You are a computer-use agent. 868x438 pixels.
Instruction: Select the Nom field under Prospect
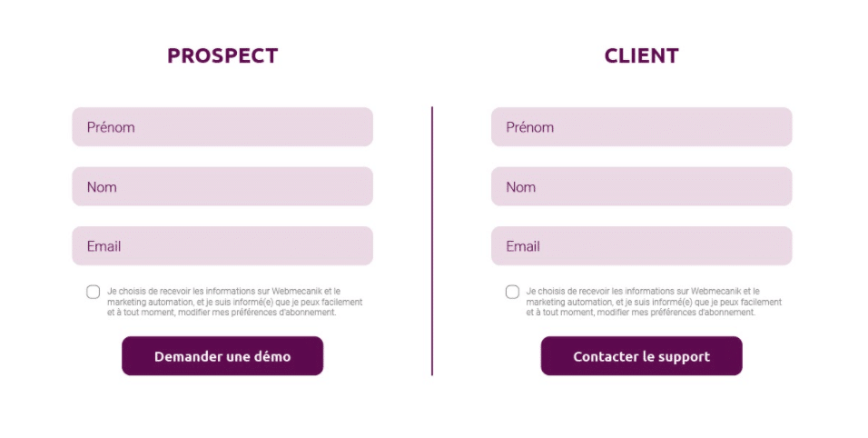click(x=222, y=186)
